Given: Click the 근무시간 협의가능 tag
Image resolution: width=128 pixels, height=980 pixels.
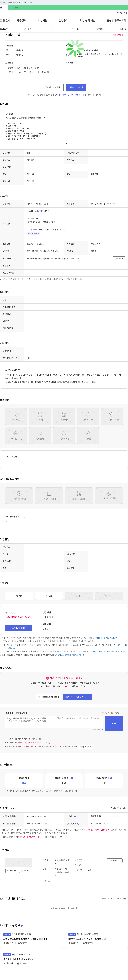Looking at the screenshot, I should 33,233.
